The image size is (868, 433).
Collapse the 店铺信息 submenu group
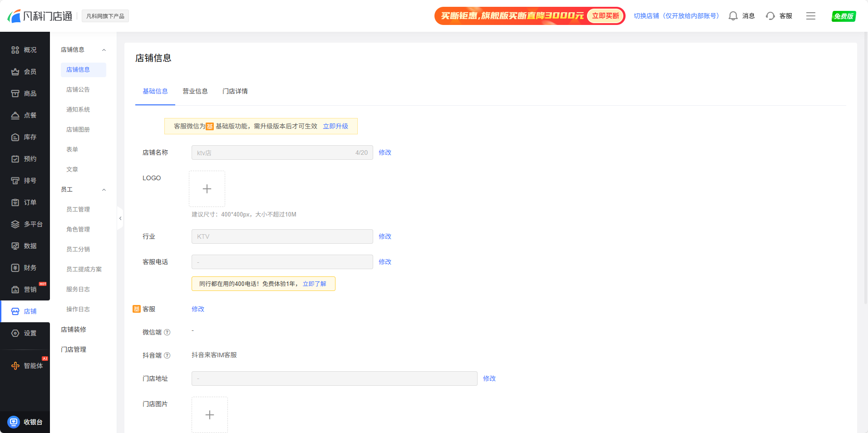pyautogui.click(x=104, y=50)
